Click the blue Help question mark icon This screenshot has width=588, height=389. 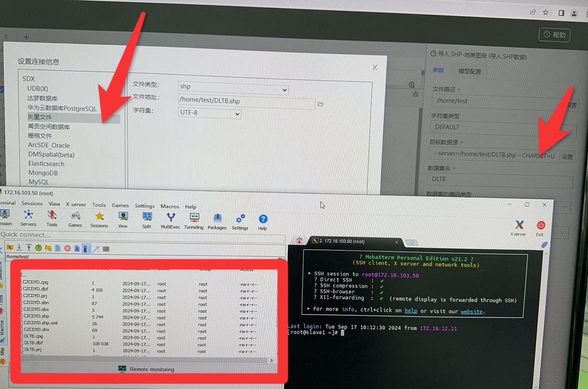pos(263,222)
